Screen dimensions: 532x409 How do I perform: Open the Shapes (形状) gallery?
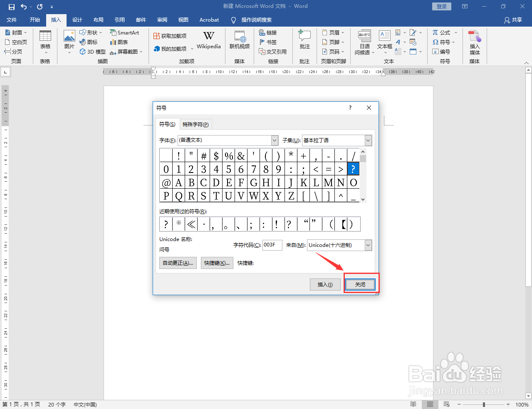click(x=91, y=32)
